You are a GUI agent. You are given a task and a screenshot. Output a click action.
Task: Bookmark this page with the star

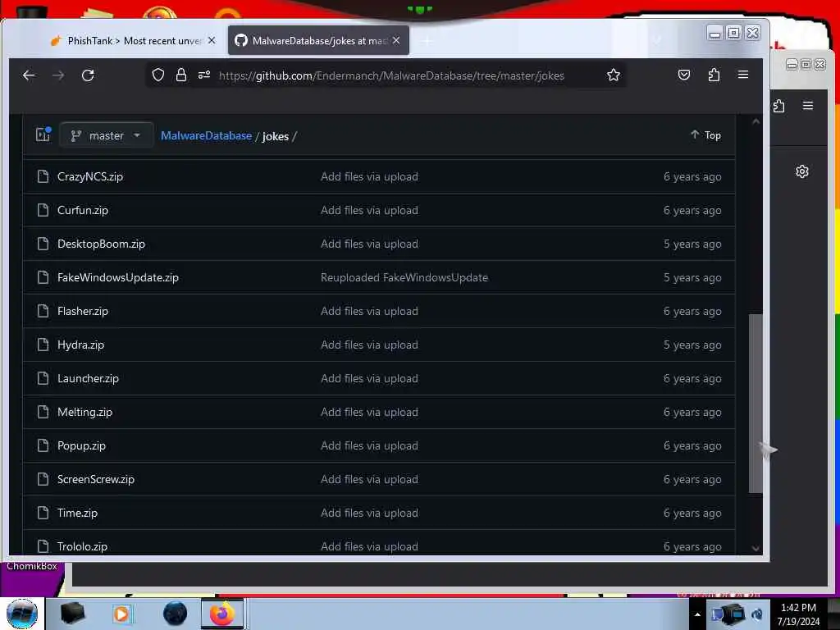[614, 75]
